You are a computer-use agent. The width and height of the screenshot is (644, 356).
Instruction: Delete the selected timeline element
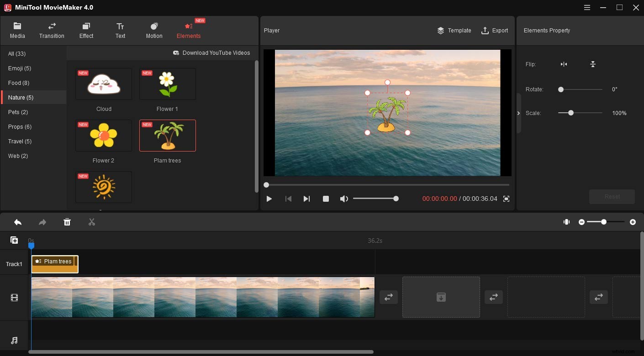point(67,222)
